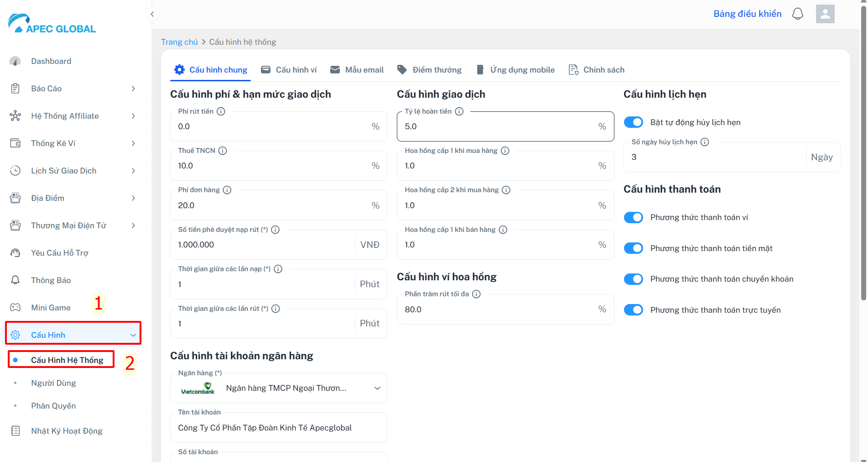The height and width of the screenshot is (462, 868).
Task: Switch to the Mẫu email tab
Action: (357, 70)
